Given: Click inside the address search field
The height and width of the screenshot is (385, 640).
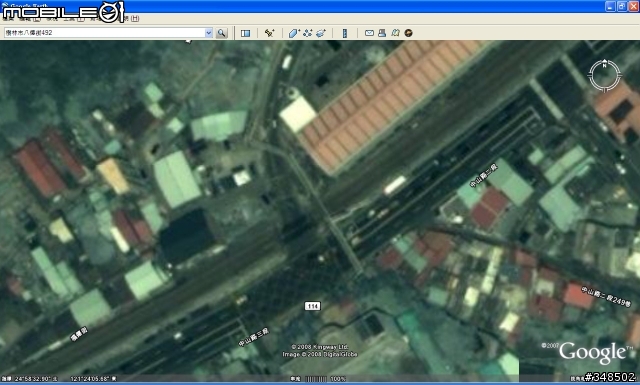Looking at the screenshot, I should 104,33.
